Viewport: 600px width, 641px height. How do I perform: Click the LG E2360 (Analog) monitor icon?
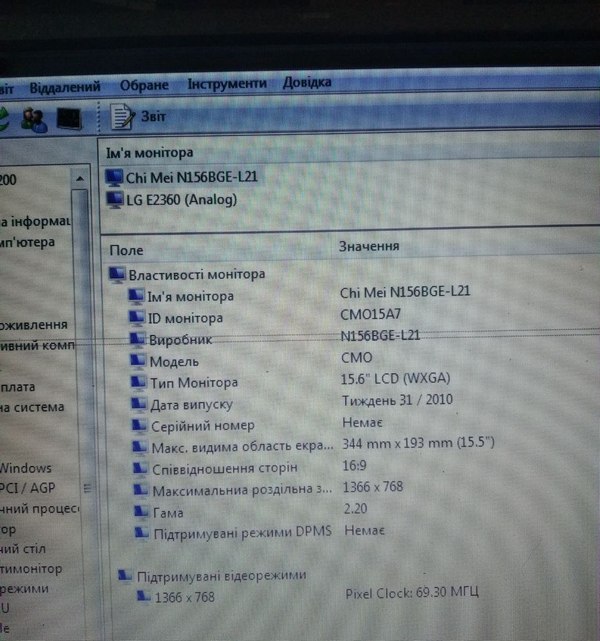pyautogui.click(x=114, y=200)
